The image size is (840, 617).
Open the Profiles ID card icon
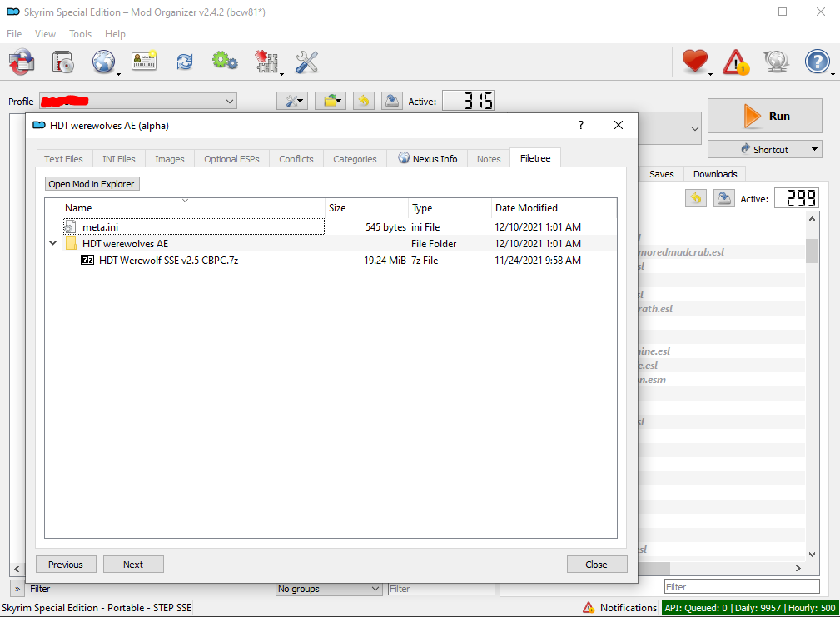click(x=144, y=61)
